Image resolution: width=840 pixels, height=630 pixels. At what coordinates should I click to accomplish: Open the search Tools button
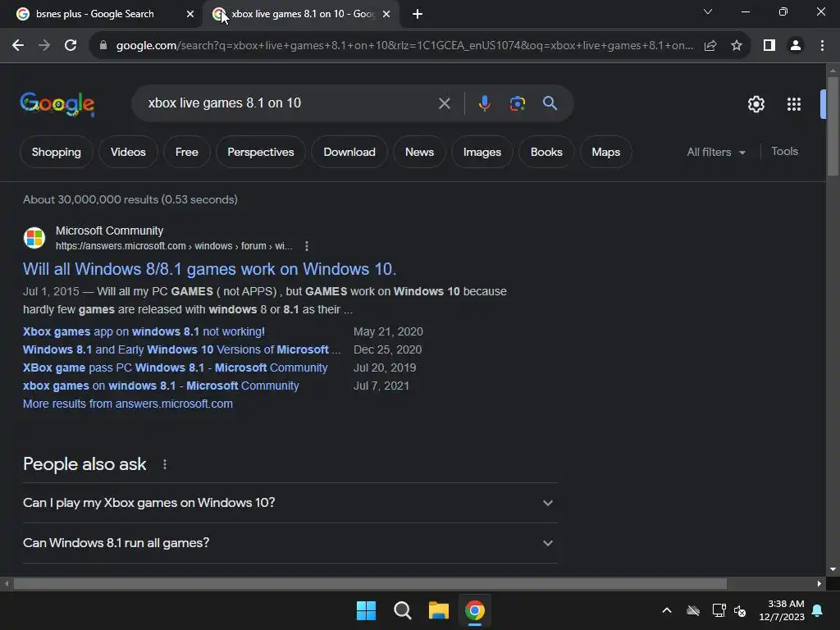(784, 152)
